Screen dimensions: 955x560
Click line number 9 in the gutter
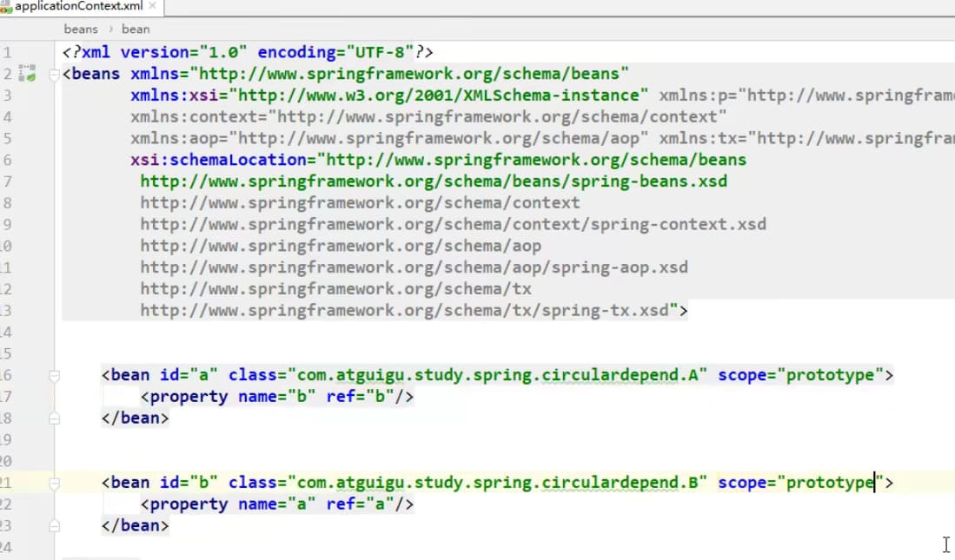coord(7,225)
